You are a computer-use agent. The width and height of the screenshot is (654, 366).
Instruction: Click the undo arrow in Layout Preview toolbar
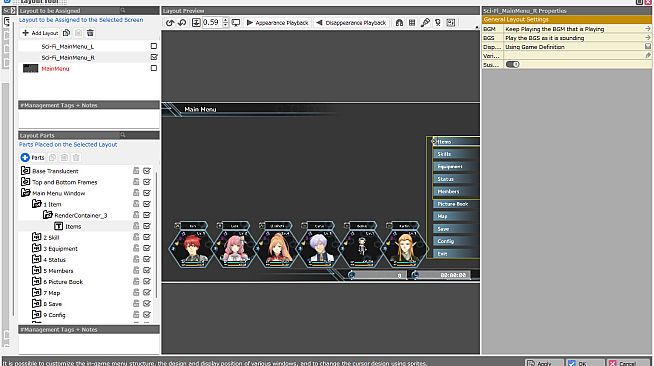[170, 23]
